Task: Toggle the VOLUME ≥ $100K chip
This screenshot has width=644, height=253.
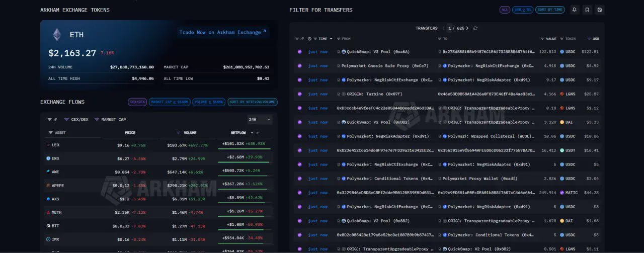Action: pos(209,102)
